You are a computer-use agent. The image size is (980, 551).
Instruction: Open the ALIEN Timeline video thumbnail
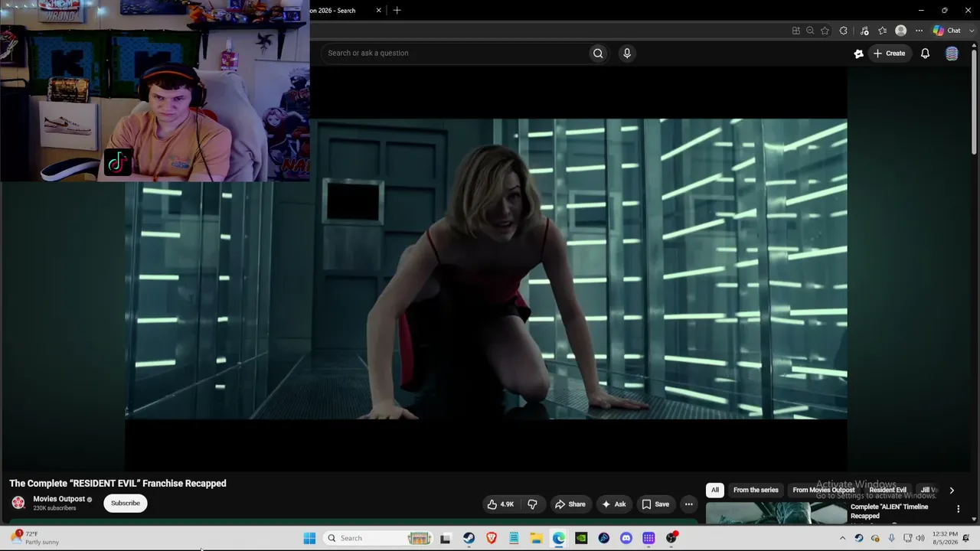tap(776, 513)
